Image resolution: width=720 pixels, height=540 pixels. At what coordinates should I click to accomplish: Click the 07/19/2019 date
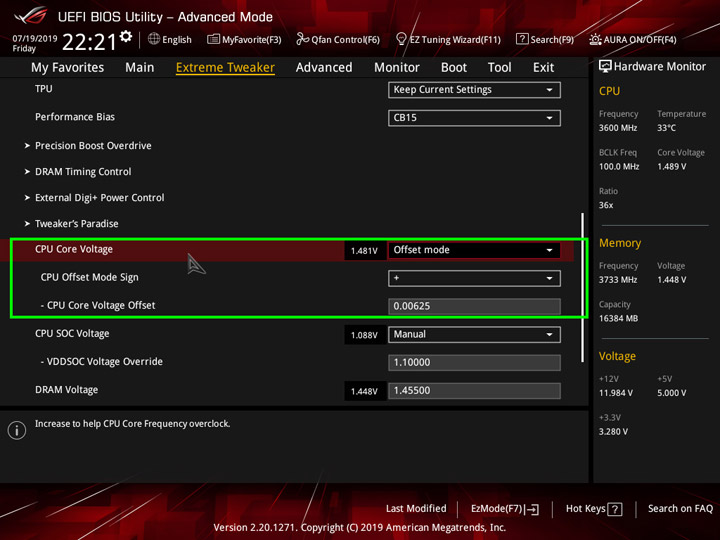coord(35,39)
